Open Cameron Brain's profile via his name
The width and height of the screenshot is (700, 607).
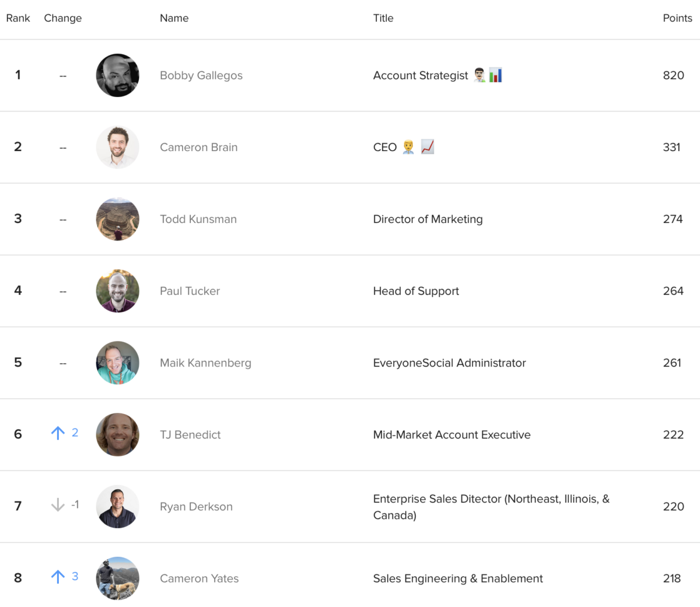(x=198, y=147)
